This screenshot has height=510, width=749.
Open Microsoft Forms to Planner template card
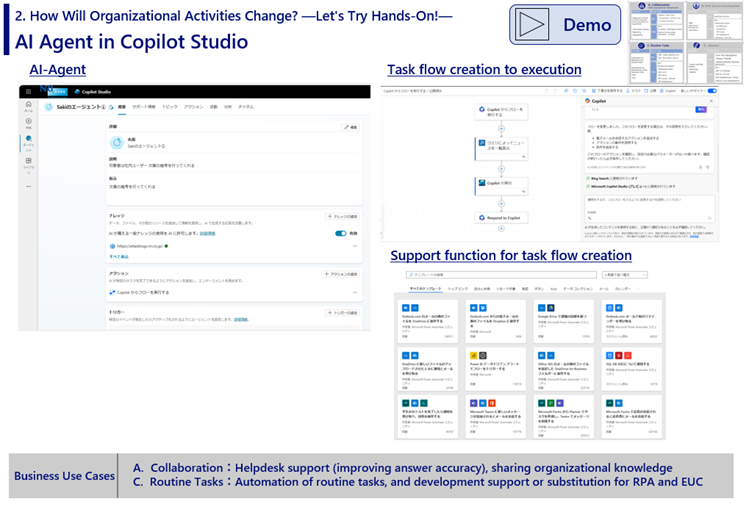tap(564, 417)
